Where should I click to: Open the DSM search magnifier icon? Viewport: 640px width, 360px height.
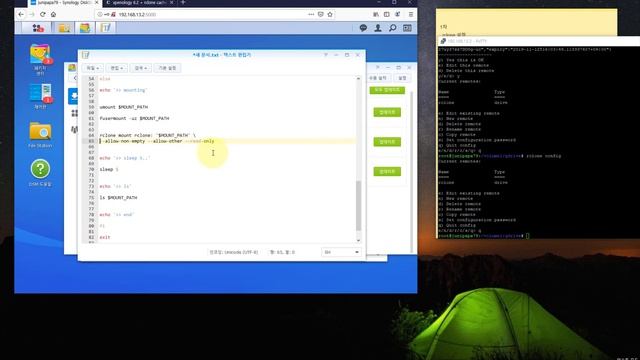393,28
